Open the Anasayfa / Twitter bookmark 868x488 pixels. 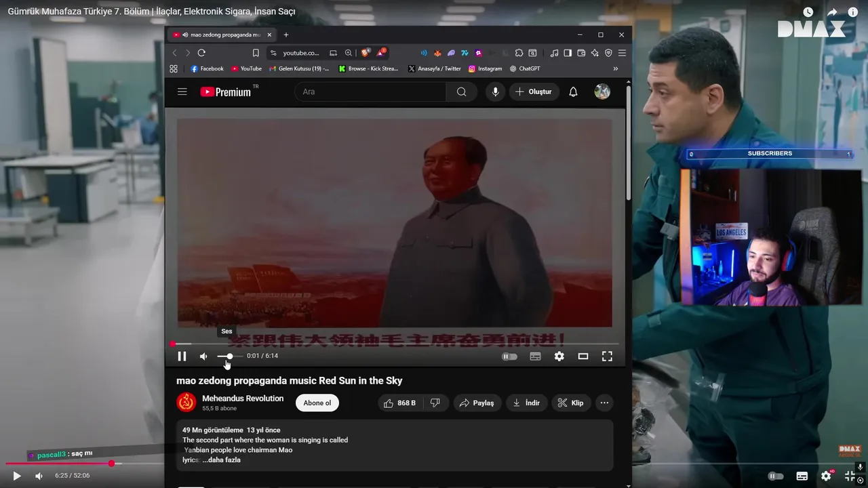point(435,68)
